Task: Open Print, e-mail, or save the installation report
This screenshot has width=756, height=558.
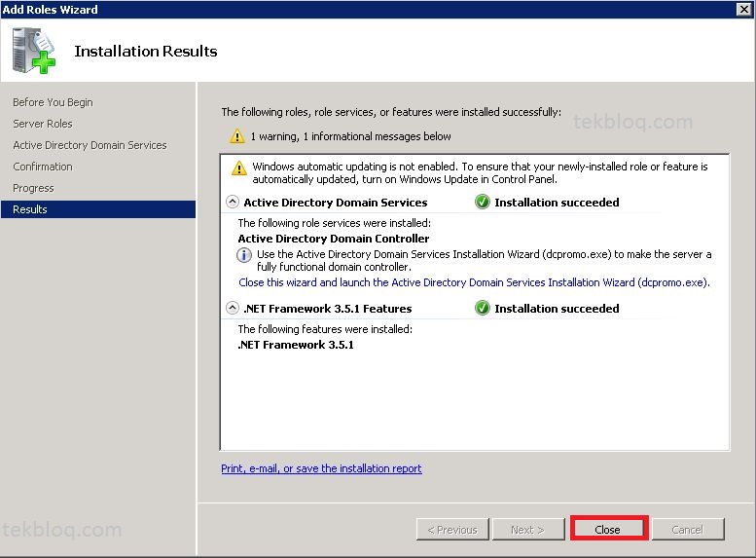Action: pyautogui.click(x=321, y=468)
